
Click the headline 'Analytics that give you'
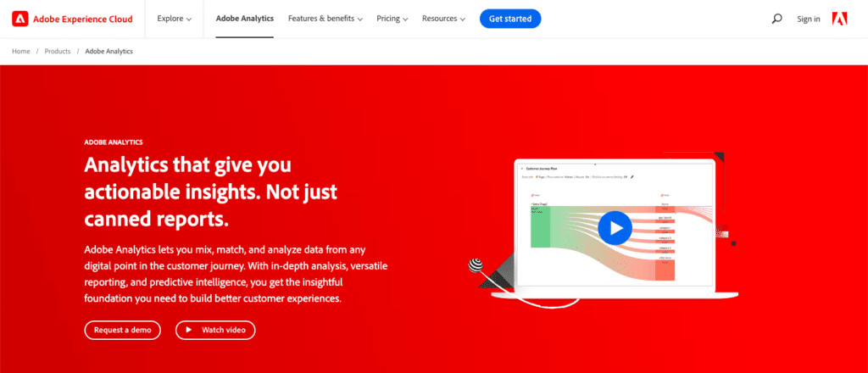pyautogui.click(x=187, y=165)
